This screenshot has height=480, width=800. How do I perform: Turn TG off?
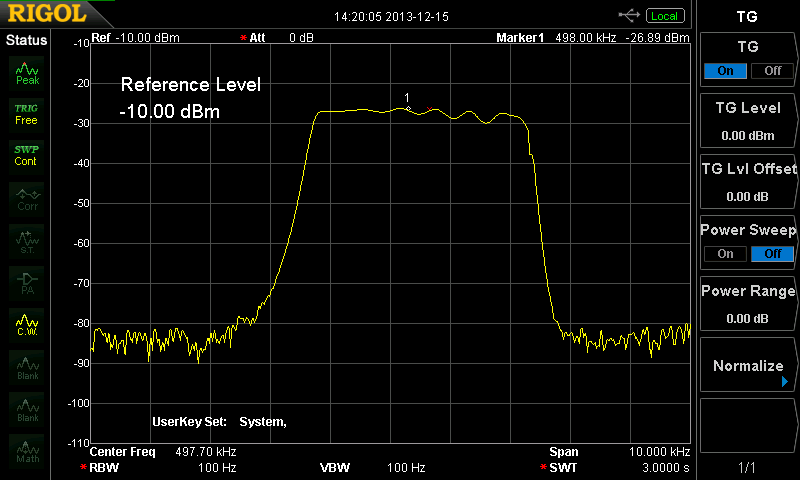[x=772, y=71]
